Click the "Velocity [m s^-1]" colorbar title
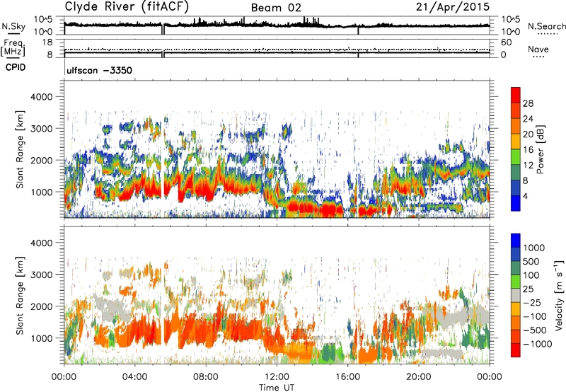566x392 pixels. click(x=559, y=295)
